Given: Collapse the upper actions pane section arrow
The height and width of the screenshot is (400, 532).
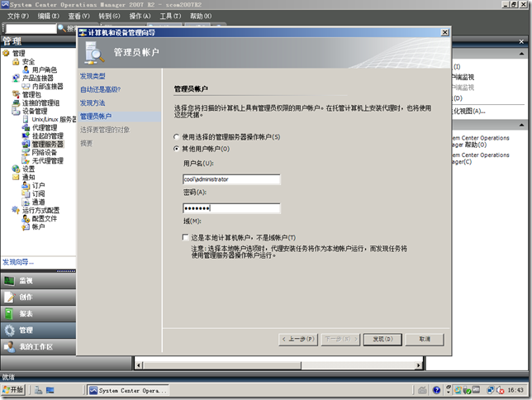Looking at the screenshot, I should [x=521, y=54].
